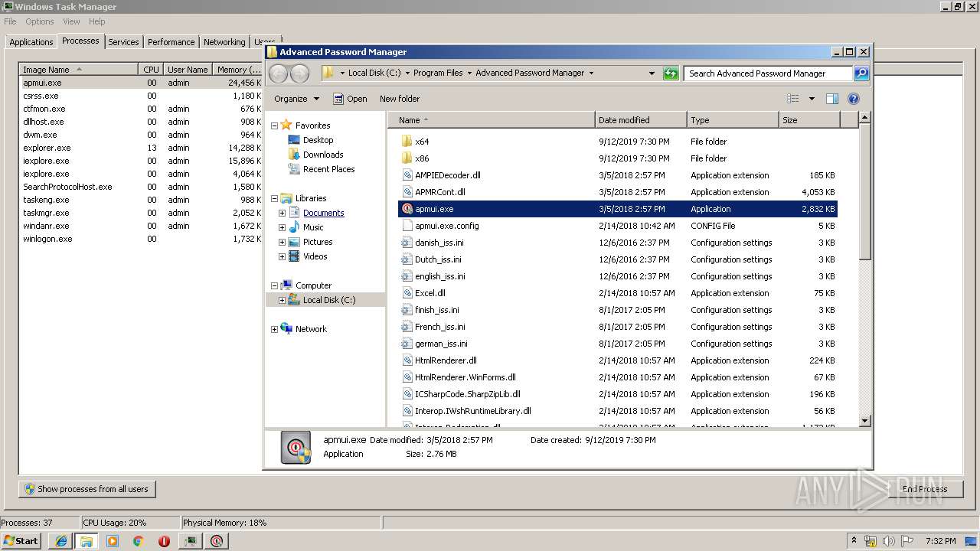980x551 pixels.
Task: Select the x64 folder icon
Action: click(x=407, y=142)
